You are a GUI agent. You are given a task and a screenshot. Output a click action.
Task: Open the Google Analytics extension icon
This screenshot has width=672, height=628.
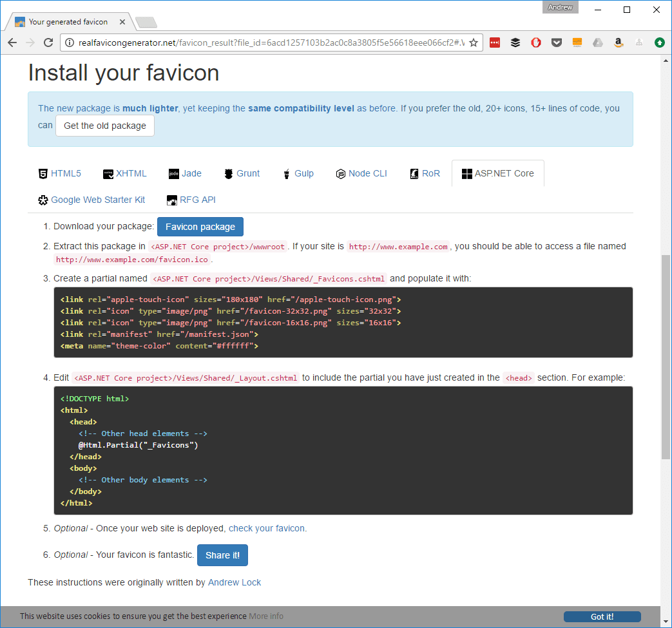pos(577,43)
